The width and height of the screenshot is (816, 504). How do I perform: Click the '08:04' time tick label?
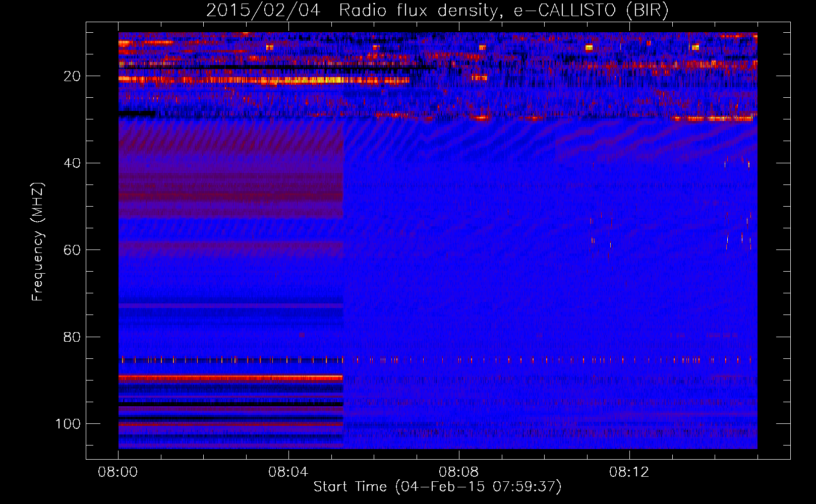pyautogui.click(x=288, y=472)
